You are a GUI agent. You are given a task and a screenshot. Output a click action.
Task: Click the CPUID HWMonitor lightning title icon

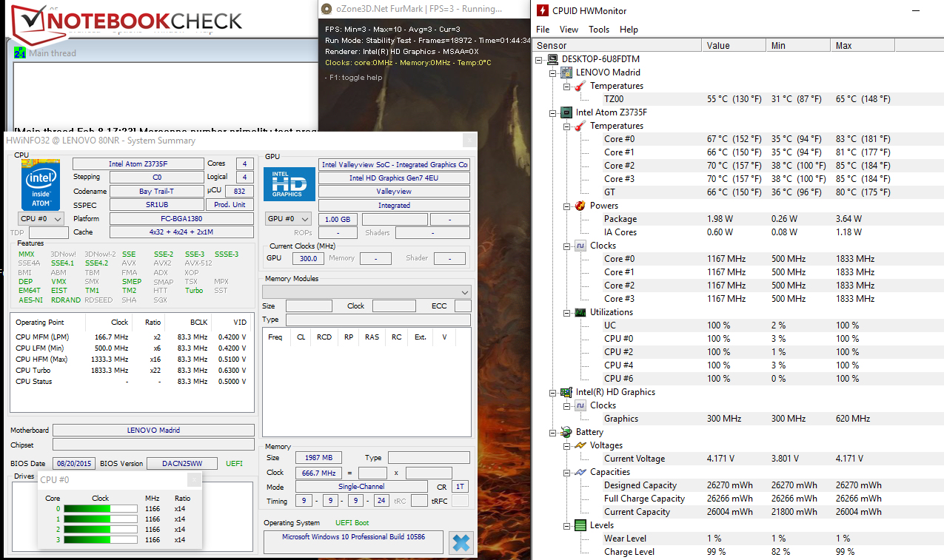(543, 10)
